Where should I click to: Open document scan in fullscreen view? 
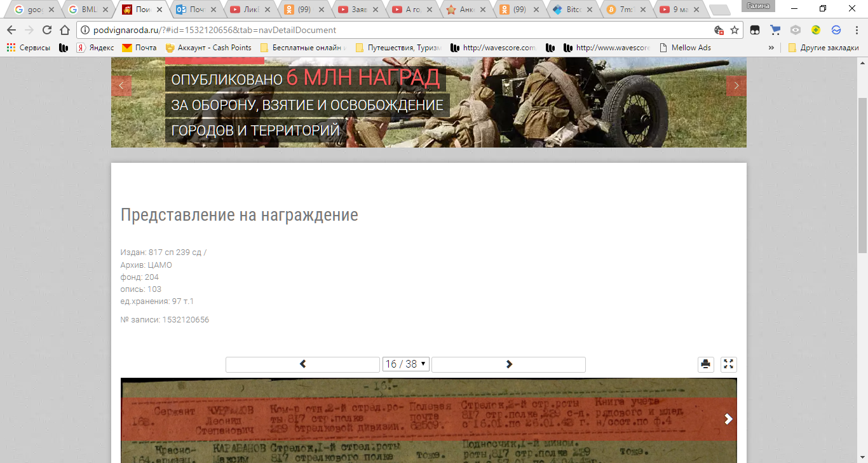(729, 364)
